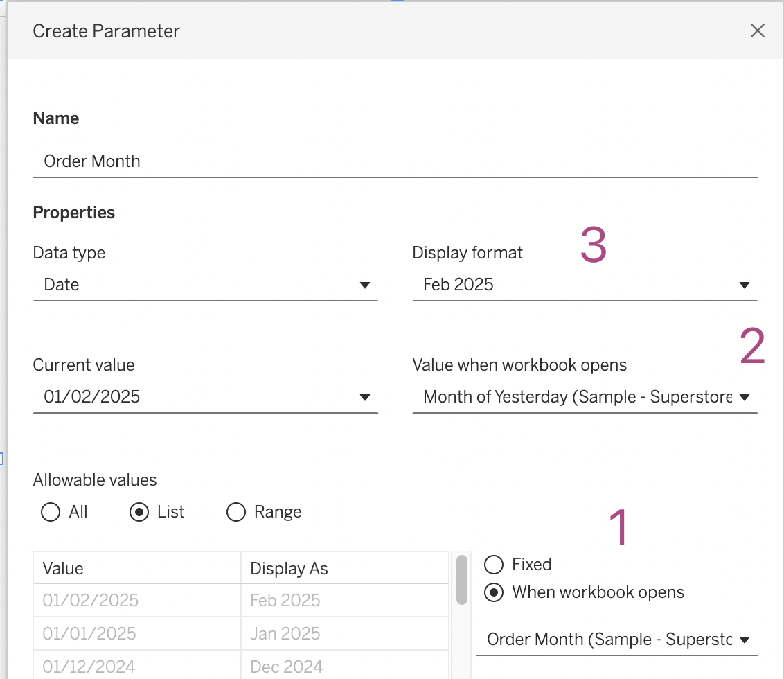Click the 01/12/2024 value cell
784x679 pixels.
(136, 666)
